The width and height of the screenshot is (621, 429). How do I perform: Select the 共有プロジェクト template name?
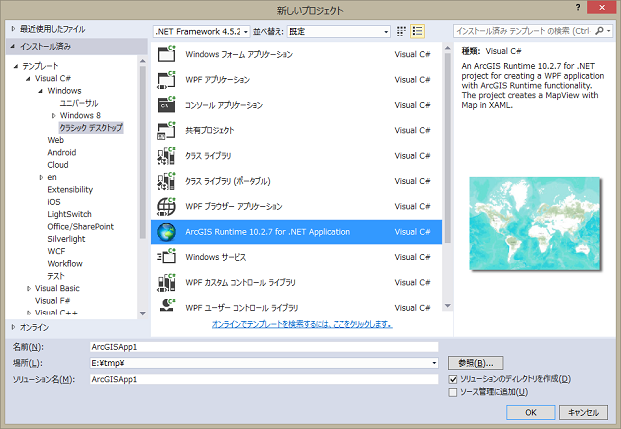point(210,130)
